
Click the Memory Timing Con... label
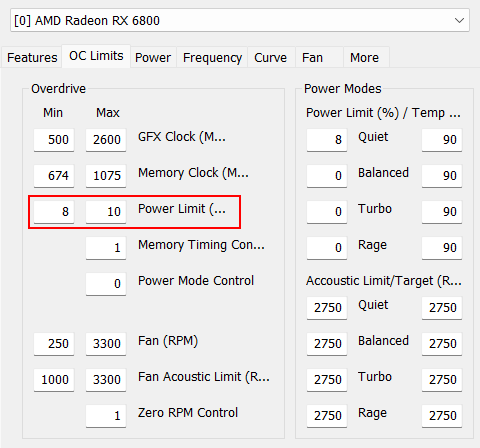coord(201,245)
